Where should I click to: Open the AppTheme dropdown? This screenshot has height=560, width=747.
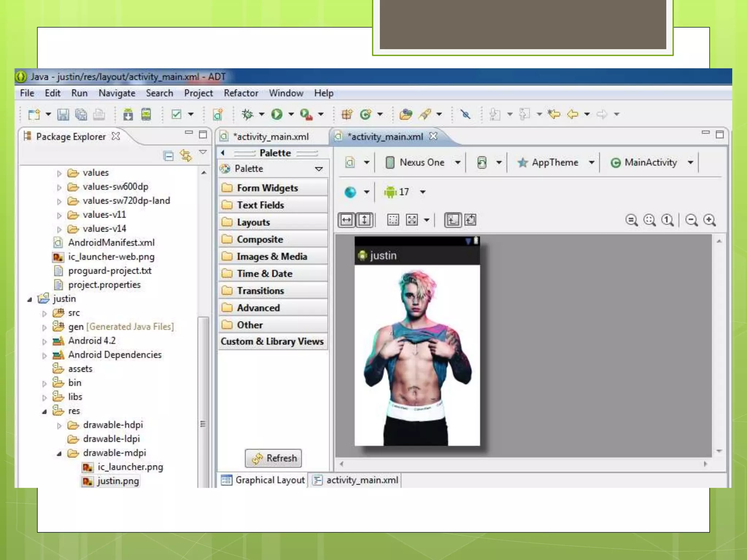556,163
